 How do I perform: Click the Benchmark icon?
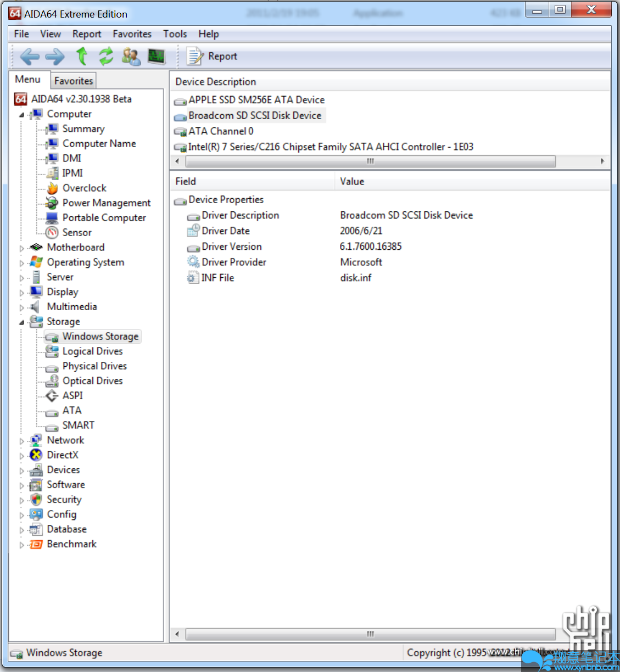click(36, 544)
